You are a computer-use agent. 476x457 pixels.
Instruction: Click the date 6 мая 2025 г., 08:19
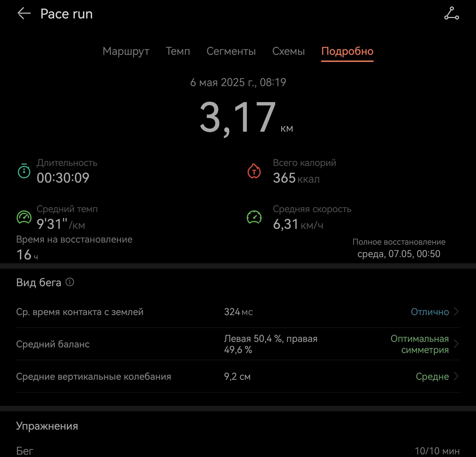click(x=238, y=82)
